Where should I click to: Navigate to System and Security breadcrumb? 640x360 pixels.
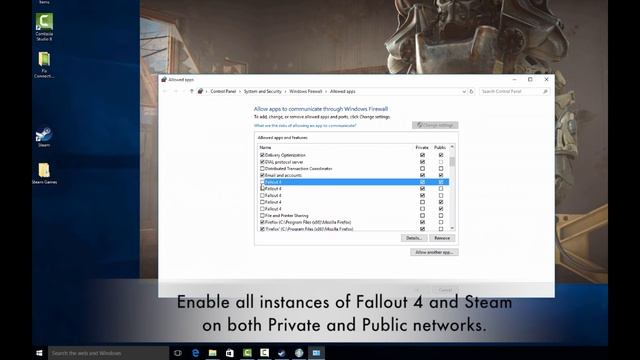262,91
